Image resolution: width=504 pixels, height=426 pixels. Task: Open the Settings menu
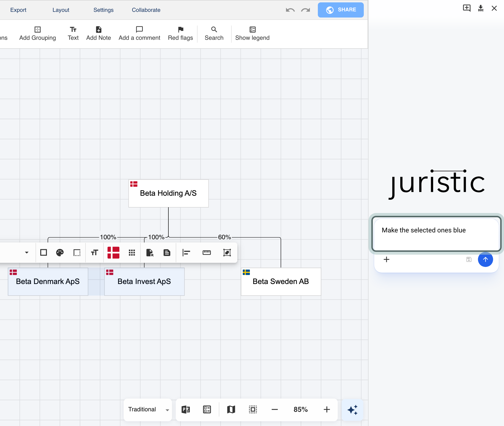[x=103, y=10]
